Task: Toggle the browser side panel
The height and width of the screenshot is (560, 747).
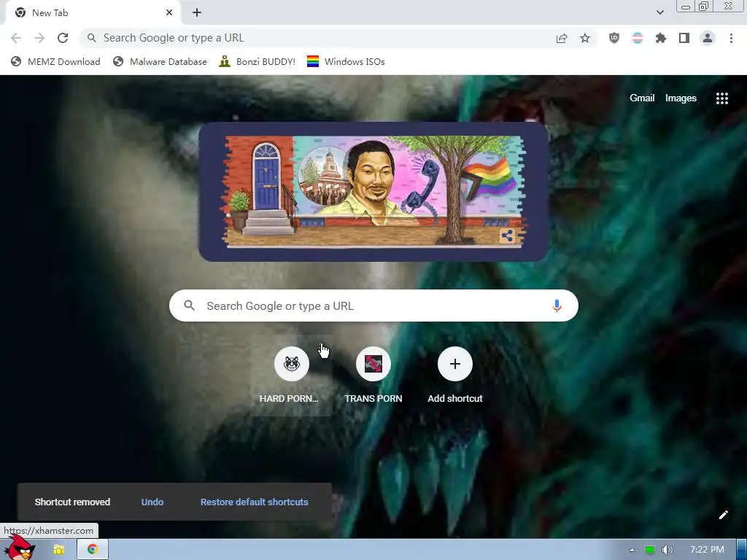Action: pos(684,38)
